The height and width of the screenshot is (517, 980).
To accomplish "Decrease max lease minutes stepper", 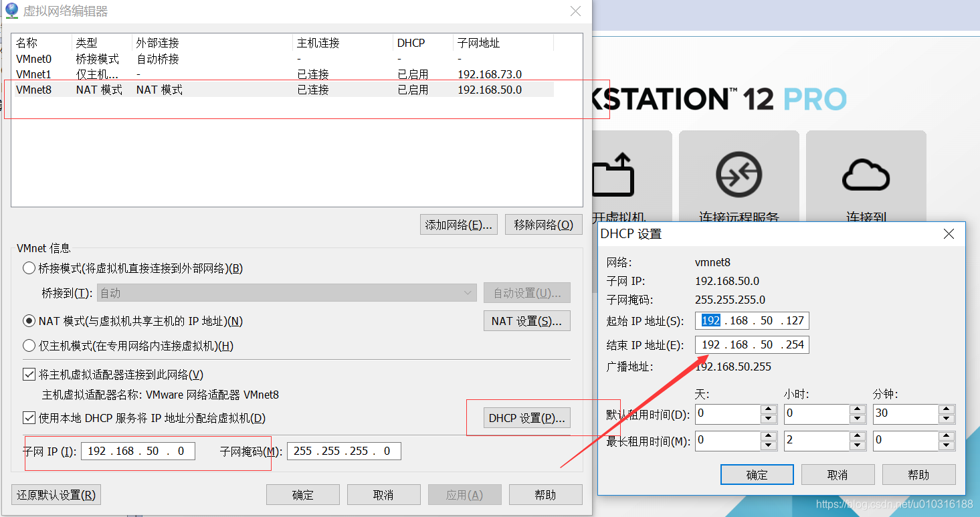I will (947, 445).
